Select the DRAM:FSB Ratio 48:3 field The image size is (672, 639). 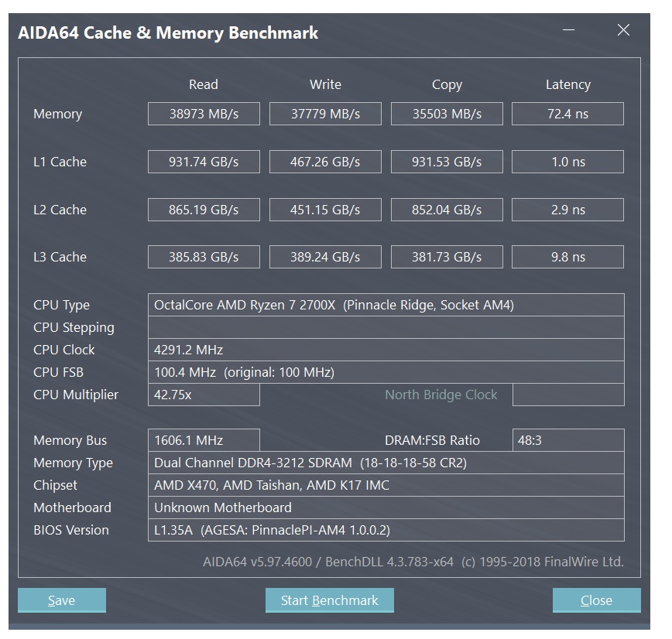pyautogui.click(x=567, y=440)
